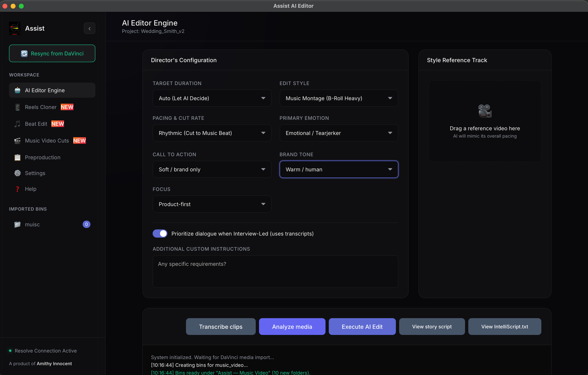Click the AI Editor Engine robot icon
Screen dimensions: 588x375
click(x=17, y=90)
